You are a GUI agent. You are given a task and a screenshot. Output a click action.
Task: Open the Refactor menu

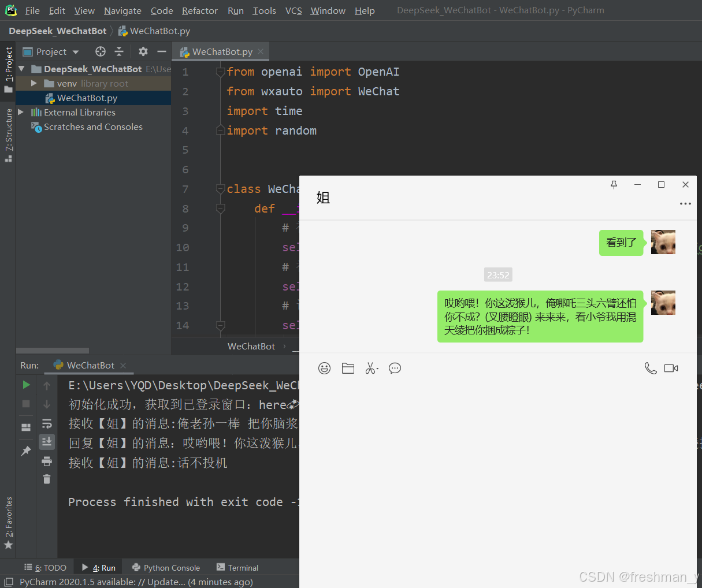pyautogui.click(x=199, y=10)
